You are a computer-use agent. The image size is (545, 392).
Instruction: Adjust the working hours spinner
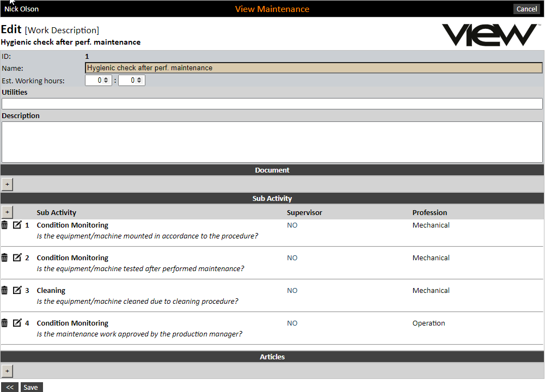(106, 81)
